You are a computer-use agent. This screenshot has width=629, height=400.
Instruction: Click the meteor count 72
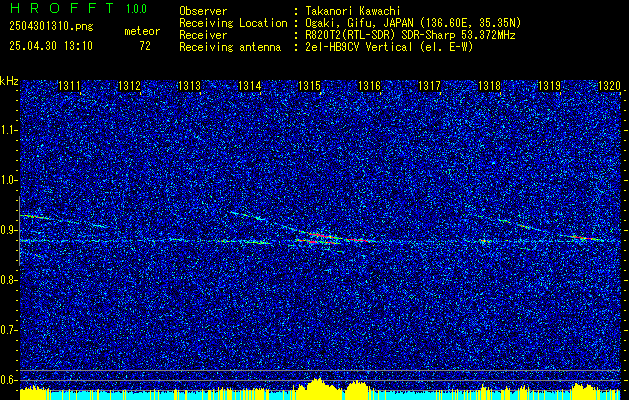click(x=145, y=46)
